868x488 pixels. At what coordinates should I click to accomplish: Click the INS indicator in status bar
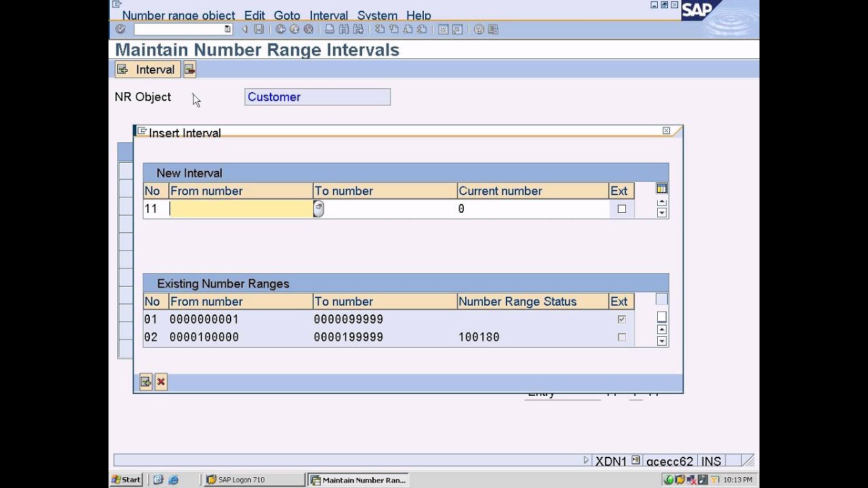pyautogui.click(x=711, y=461)
